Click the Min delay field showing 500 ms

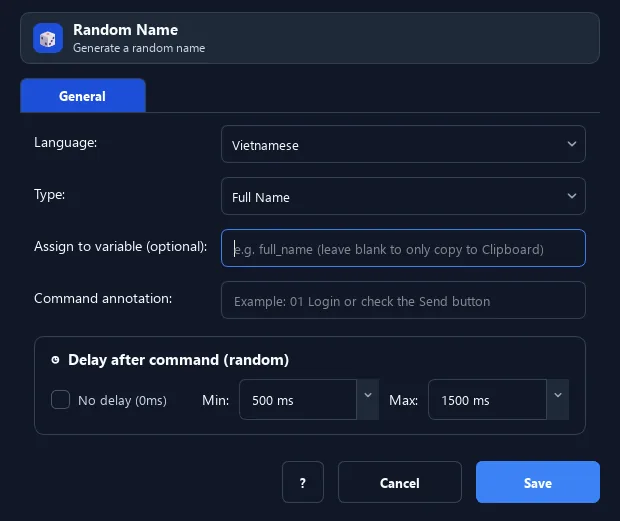coord(298,400)
